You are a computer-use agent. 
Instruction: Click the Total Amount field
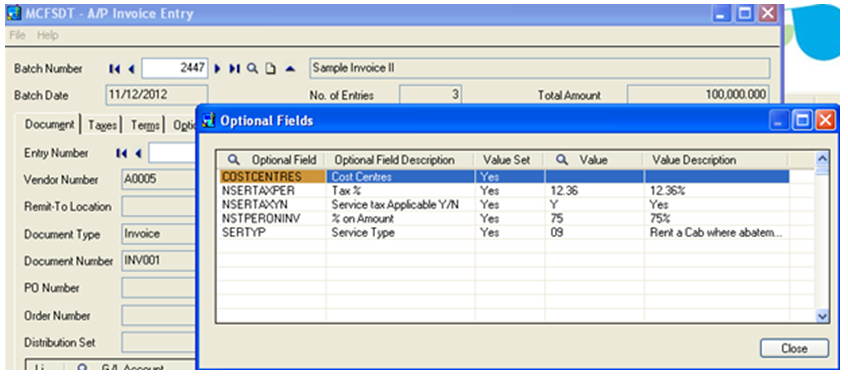[698, 95]
